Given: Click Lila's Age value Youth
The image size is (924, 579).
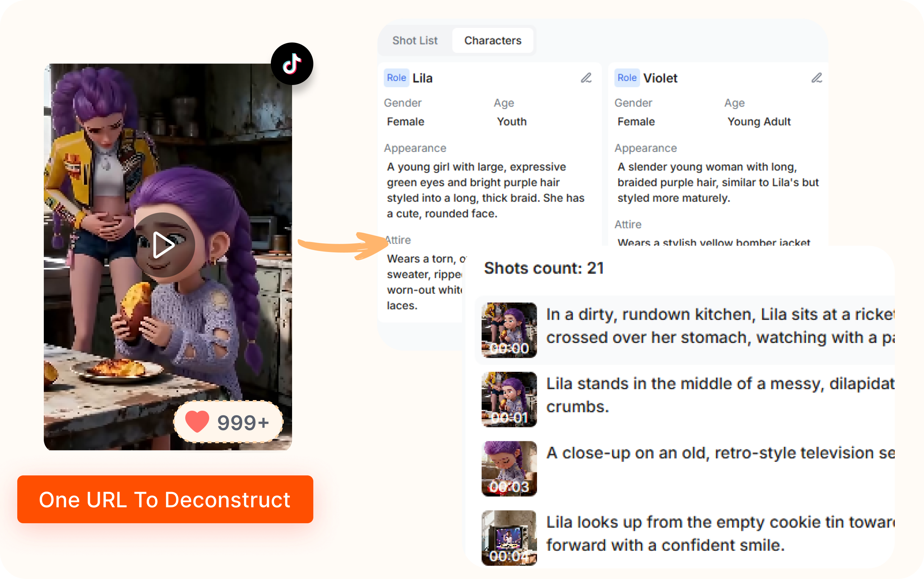Looking at the screenshot, I should click(512, 122).
